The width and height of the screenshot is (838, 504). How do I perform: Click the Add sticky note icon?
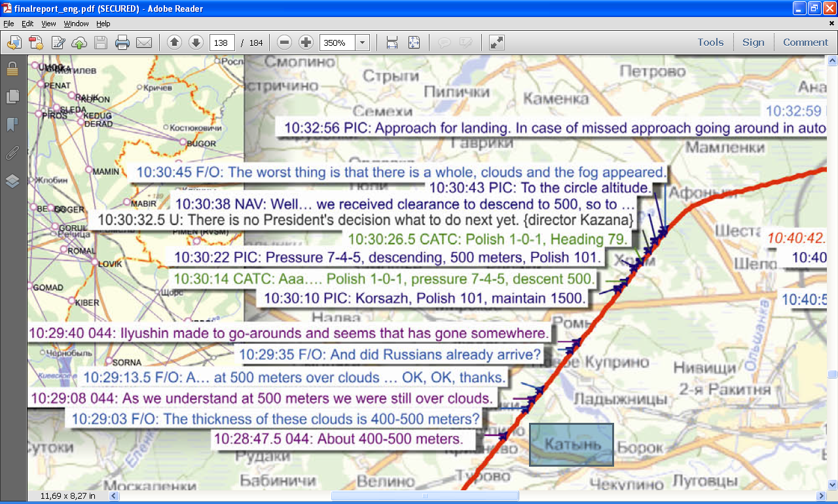point(445,43)
